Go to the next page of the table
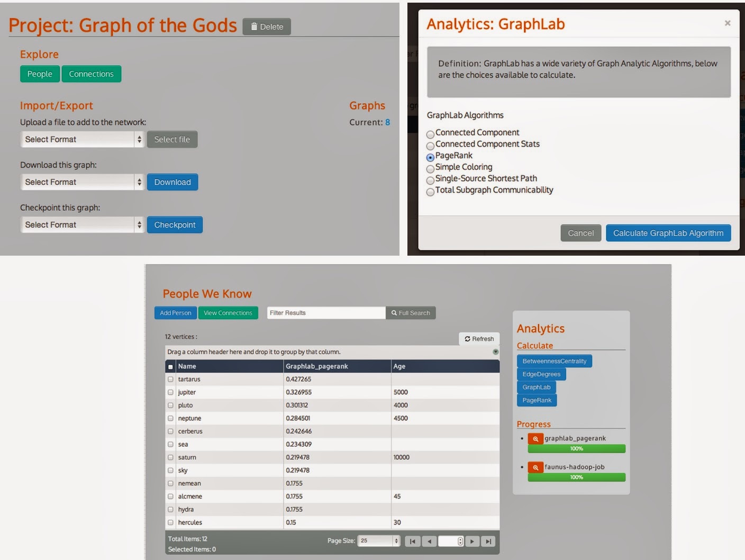The height and width of the screenshot is (560, 745). [x=473, y=541]
